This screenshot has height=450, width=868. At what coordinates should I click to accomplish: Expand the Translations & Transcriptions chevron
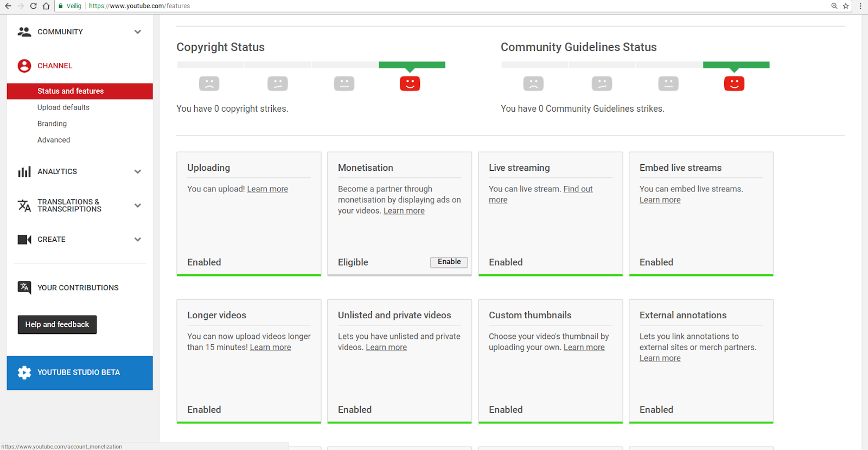138,205
